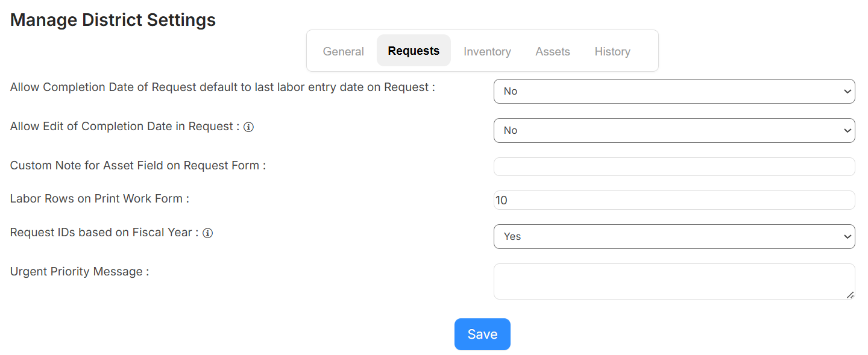Open the Inventory tab

[x=487, y=51]
